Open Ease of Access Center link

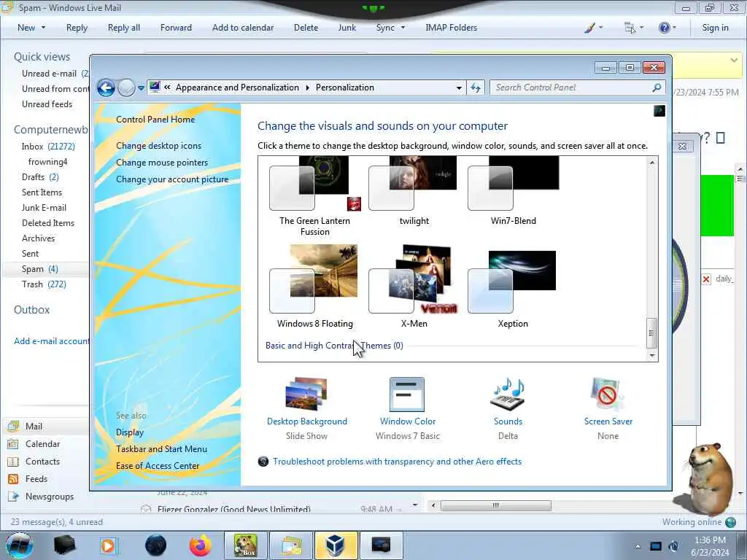pos(158,466)
